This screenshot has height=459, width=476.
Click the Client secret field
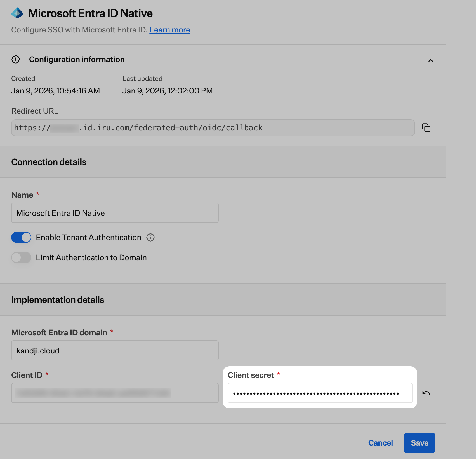[320, 393]
